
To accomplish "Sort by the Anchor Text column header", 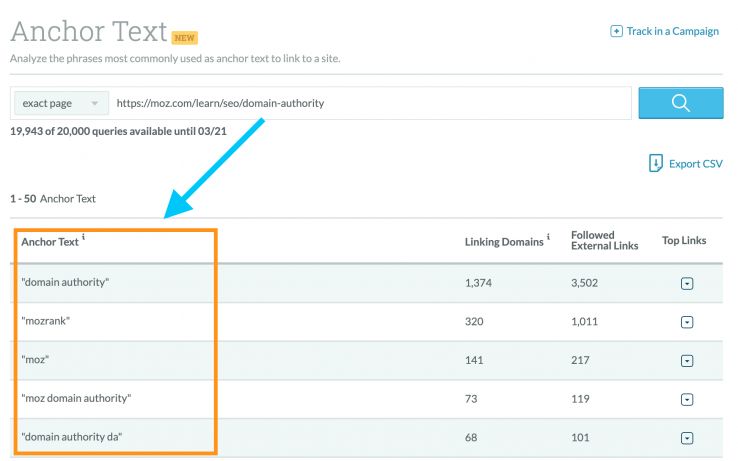I will [50, 242].
